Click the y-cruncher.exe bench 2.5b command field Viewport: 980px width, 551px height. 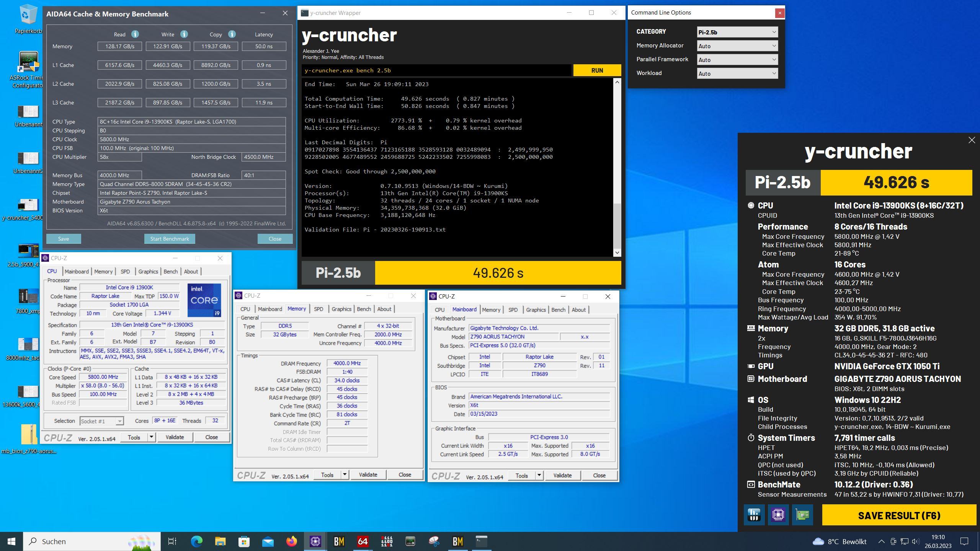coord(436,70)
